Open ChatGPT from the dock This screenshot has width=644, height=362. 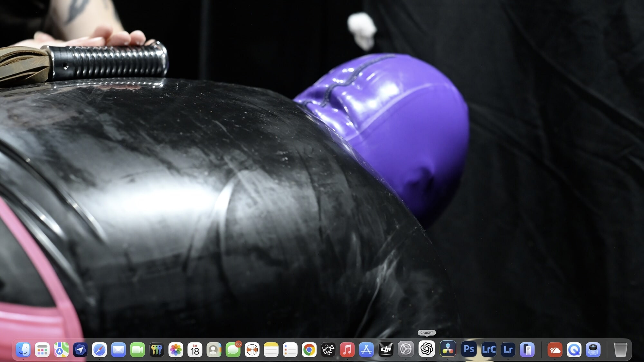(x=427, y=349)
